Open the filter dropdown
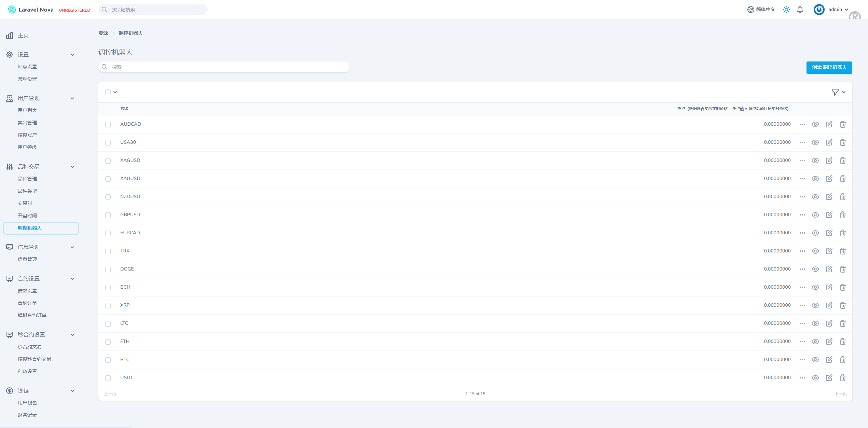868x428 pixels. click(x=838, y=92)
